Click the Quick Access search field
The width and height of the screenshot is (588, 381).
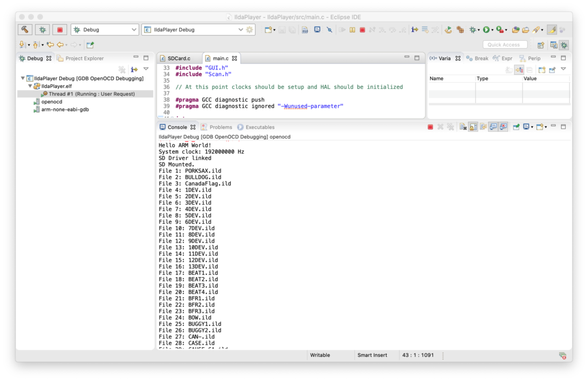tap(504, 45)
